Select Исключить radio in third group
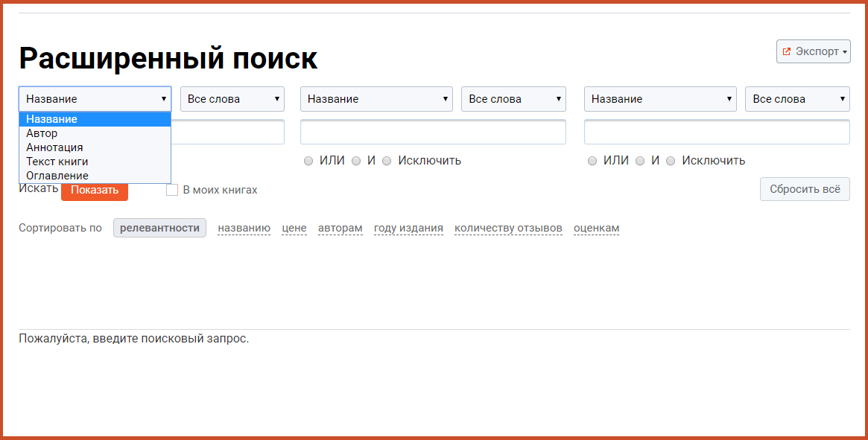The height and width of the screenshot is (440, 868). click(671, 161)
